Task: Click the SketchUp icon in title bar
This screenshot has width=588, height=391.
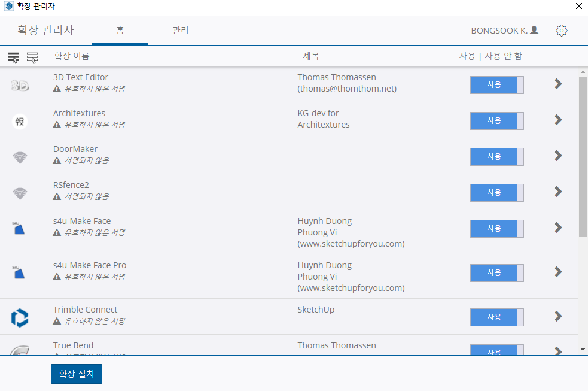Action: point(8,6)
